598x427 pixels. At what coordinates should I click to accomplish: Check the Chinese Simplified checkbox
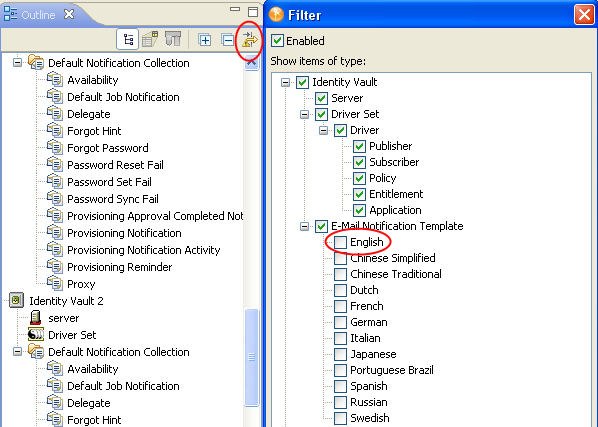coord(341,258)
